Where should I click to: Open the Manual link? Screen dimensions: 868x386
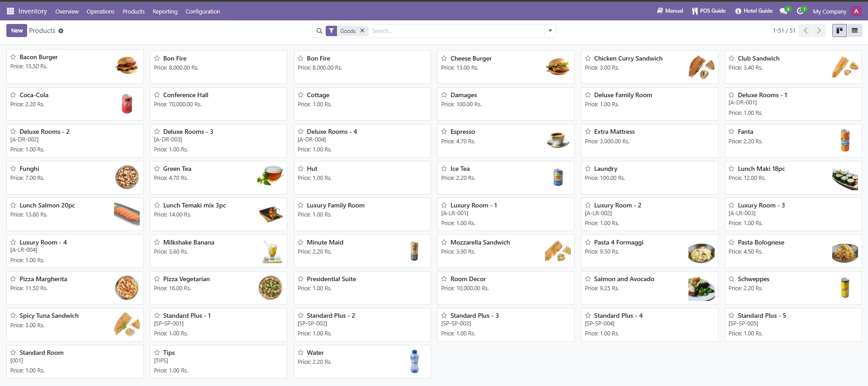click(x=670, y=11)
